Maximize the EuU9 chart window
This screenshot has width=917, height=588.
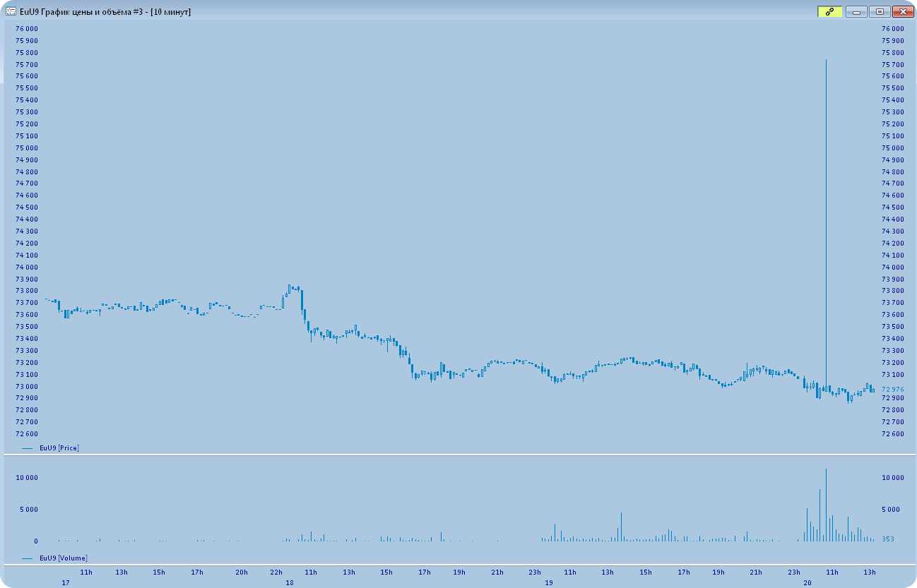point(880,12)
